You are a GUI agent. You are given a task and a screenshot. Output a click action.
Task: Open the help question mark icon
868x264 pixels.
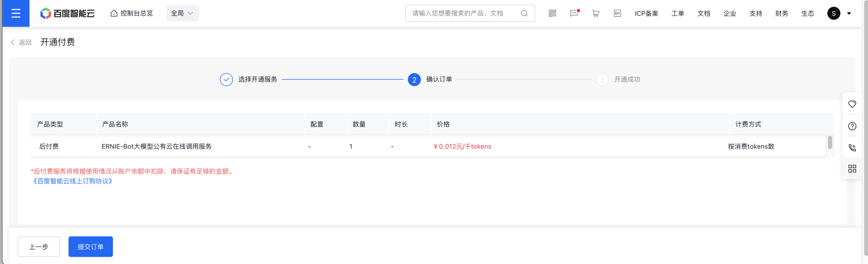(x=852, y=126)
